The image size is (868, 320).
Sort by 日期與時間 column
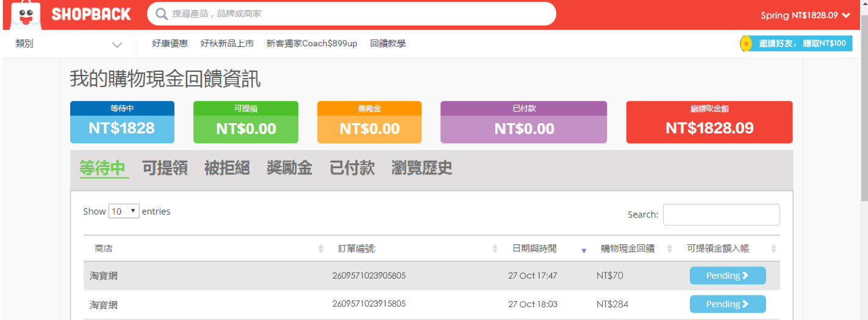point(545,249)
